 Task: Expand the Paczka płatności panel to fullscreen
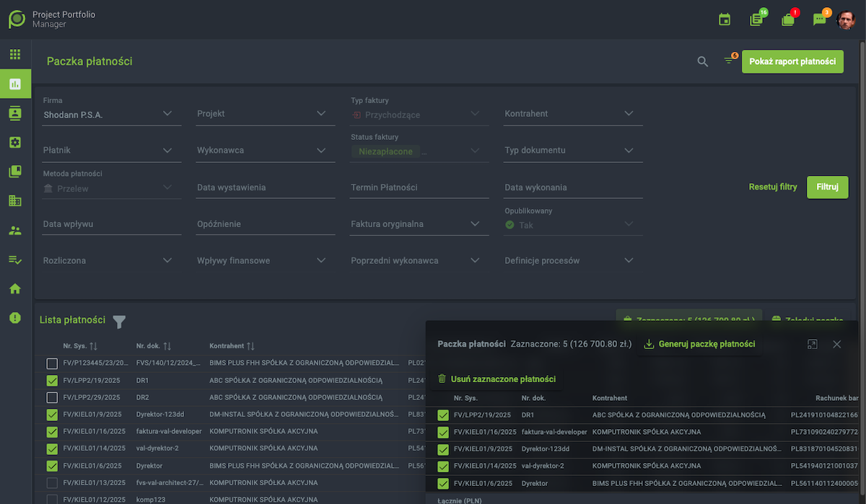813,345
